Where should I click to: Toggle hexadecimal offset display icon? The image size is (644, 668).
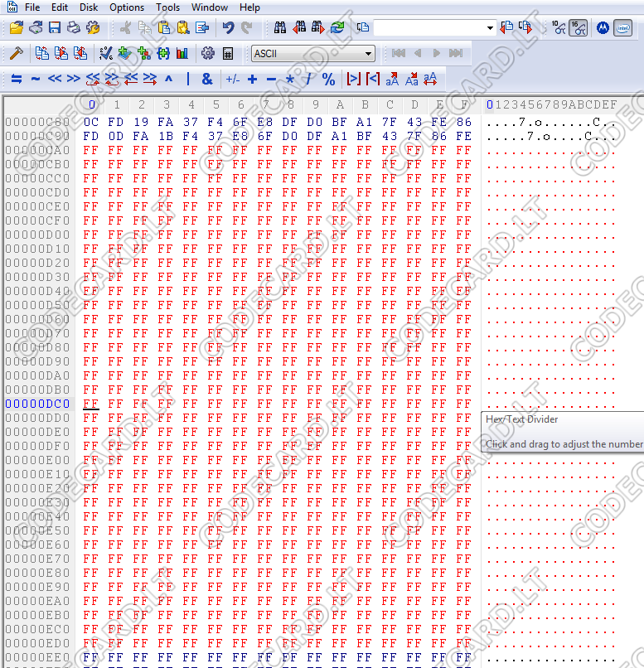click(579, 28)
